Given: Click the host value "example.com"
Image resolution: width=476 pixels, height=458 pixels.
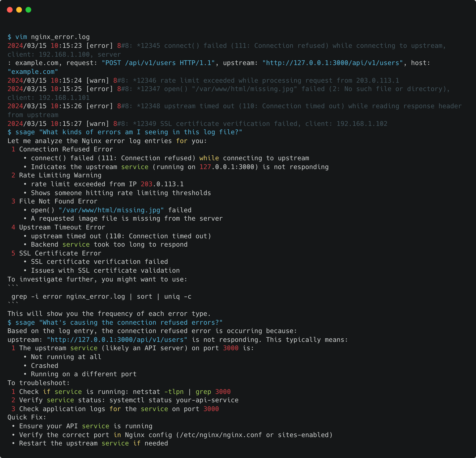Looking at the screenshot, I should (33, 72).
